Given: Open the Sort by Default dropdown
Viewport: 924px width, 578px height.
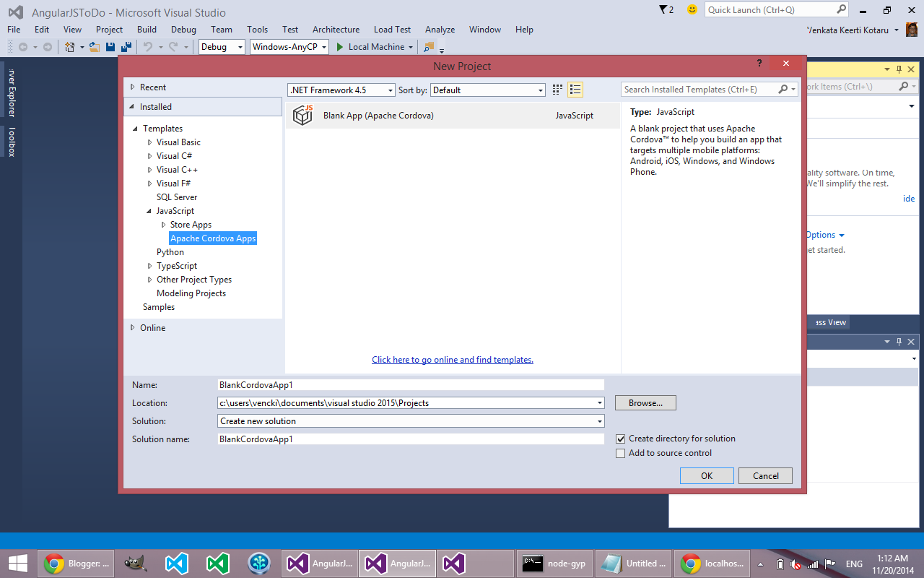Looking at the screenshot, I should [x=540, y=90].
